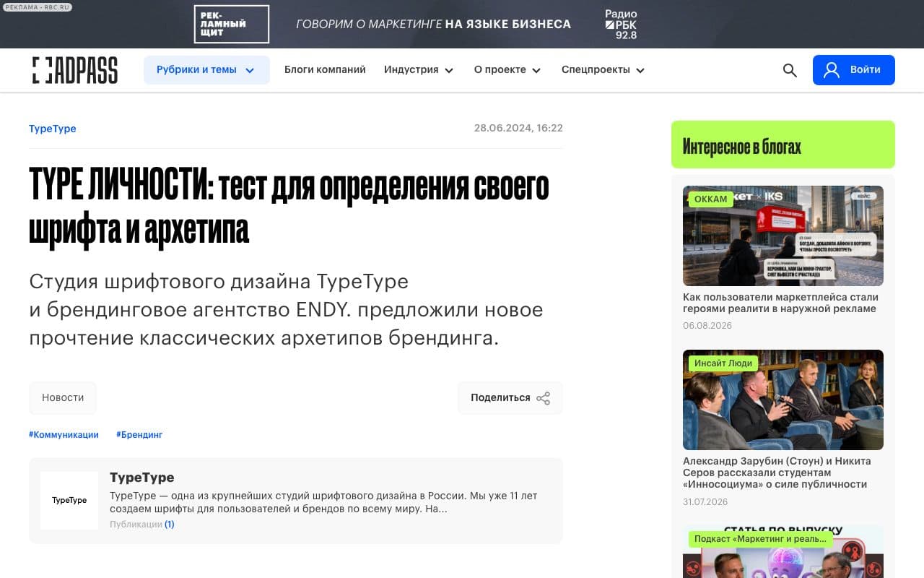The width and height of the screenshot is (924, 578).
Task: Click the article subtitle about ENDY agency
Action: coord(286,309)
